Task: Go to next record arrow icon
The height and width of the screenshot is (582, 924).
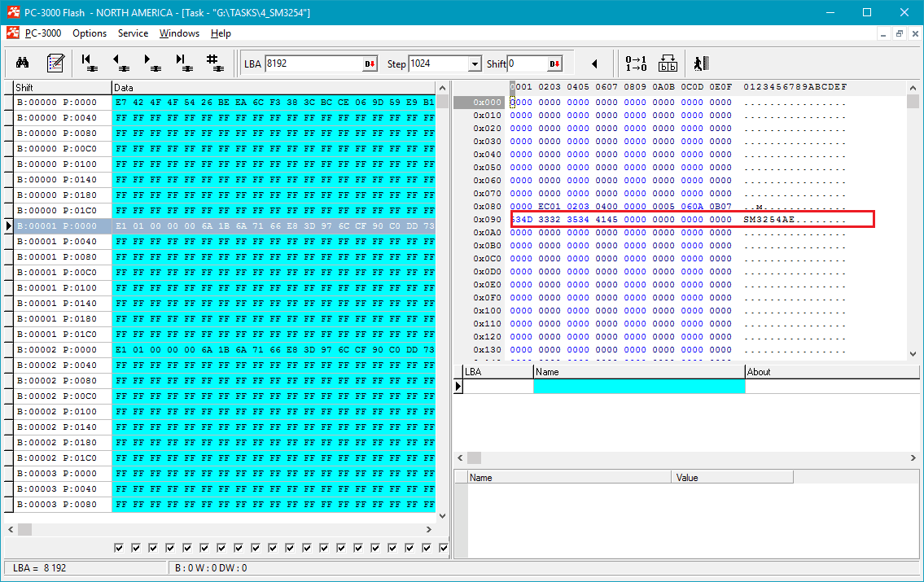Action: (x=152, y=63)
